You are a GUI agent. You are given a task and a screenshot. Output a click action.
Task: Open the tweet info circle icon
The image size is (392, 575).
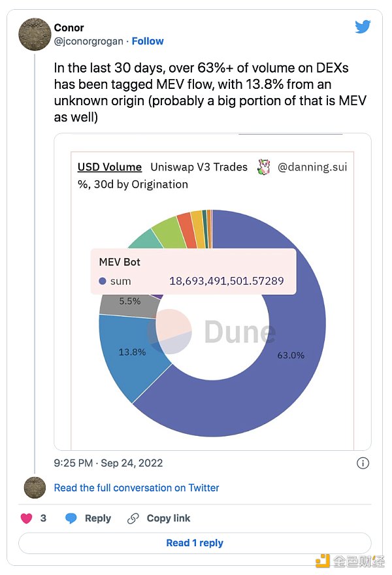pyautogui.click(x=363, y=463)
